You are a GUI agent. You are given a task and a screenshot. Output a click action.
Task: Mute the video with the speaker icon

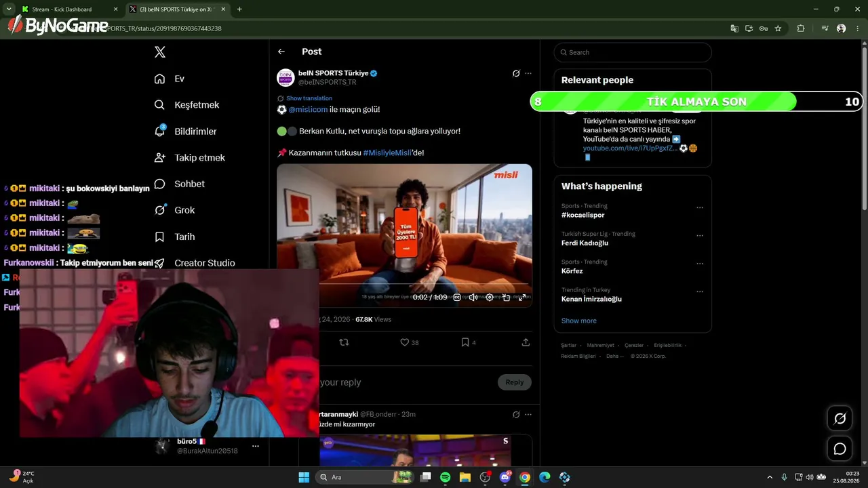point(473,298)
